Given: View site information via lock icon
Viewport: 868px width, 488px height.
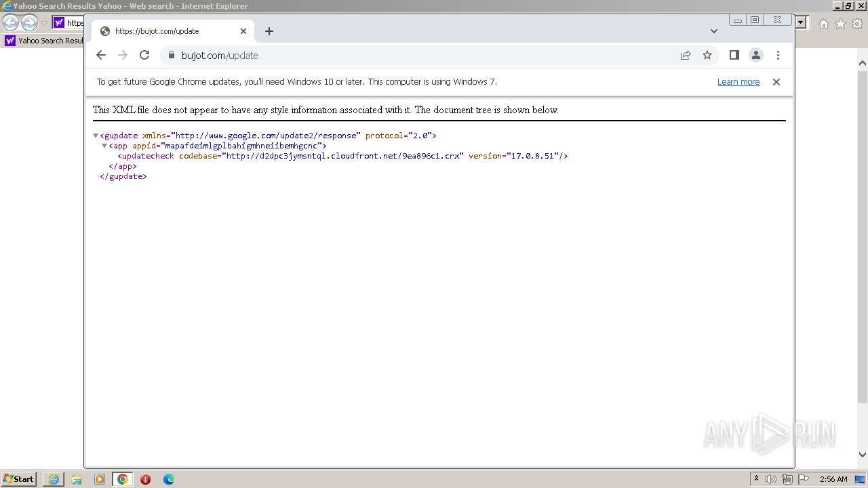Looking at the screenshot, I should [x=171, y=56].
